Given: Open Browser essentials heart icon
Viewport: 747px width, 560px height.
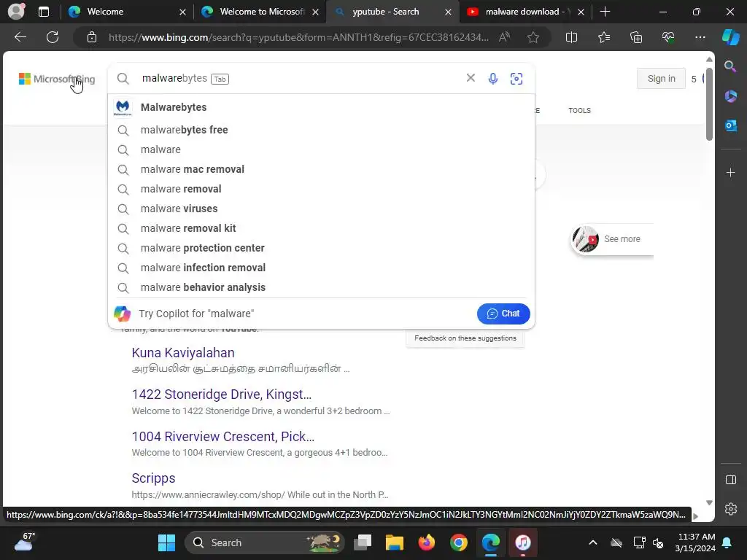Looking at the screenshot, I should pyautogui.click(x=668, y=37).
